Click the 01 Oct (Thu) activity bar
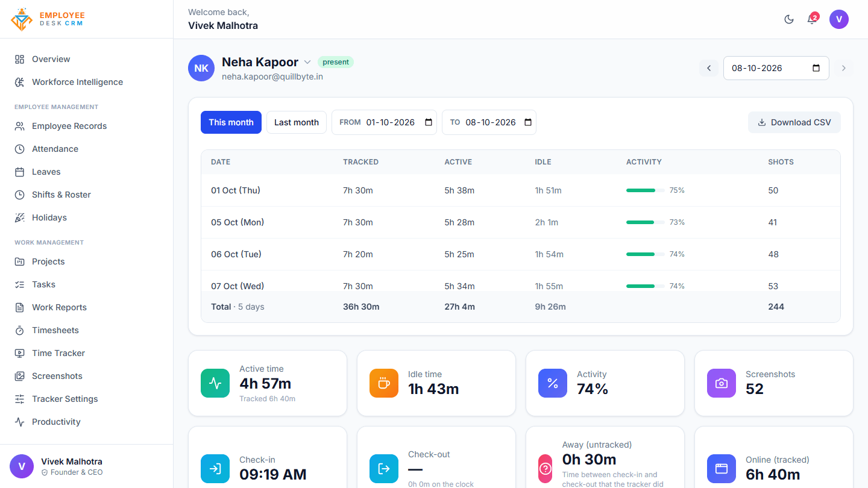This screenshot has height=488, width=868. tap(646, 190)
